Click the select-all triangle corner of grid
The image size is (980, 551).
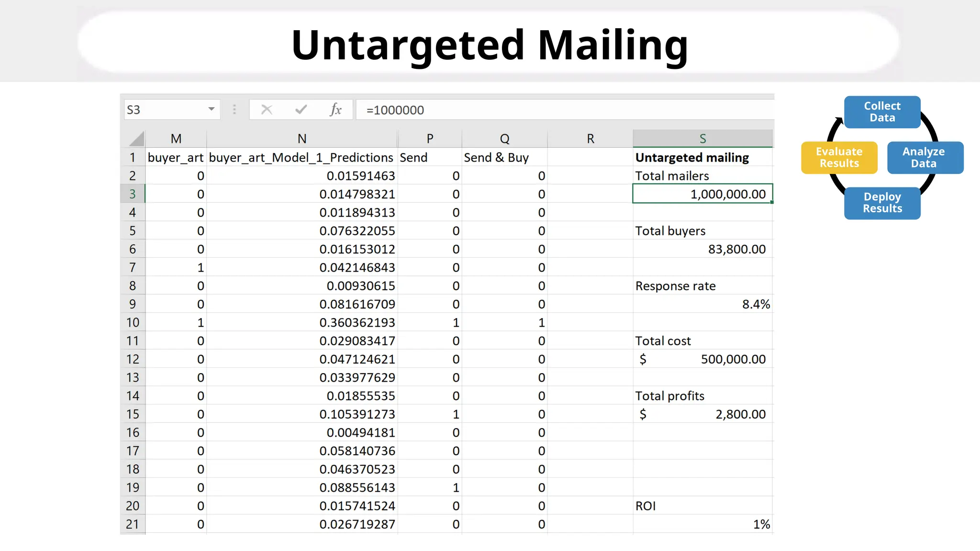coord(136,139)
